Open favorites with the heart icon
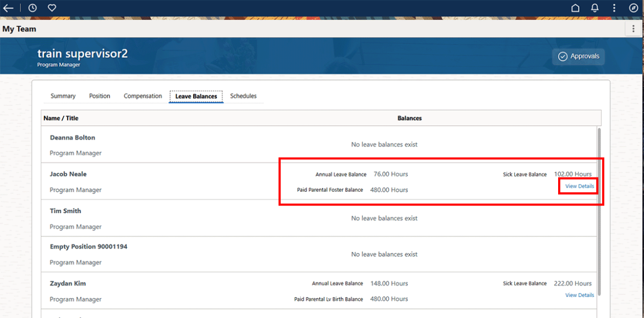The height and width of the screenshot is (318, 644). tap(52, 8)
